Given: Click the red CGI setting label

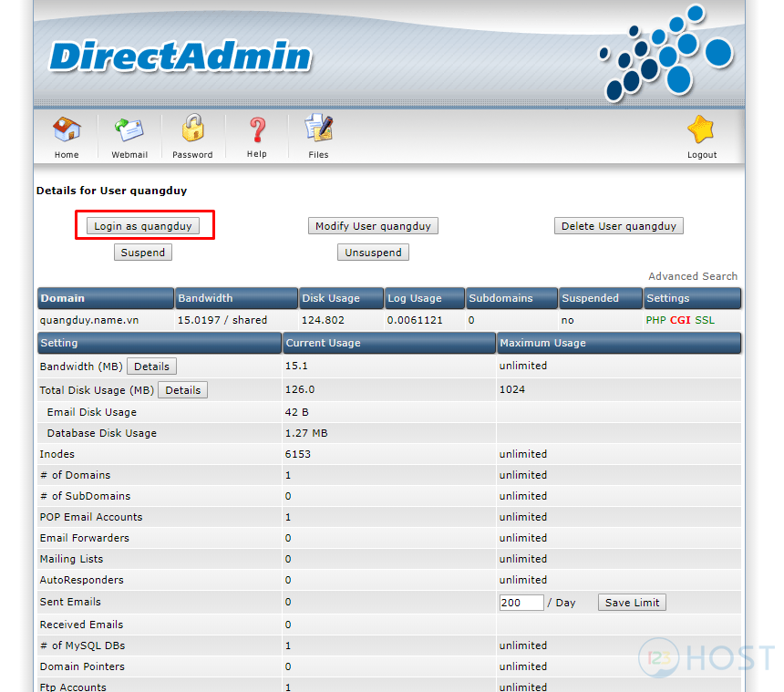Looking at the screenshot, I should tap(680, 320).
